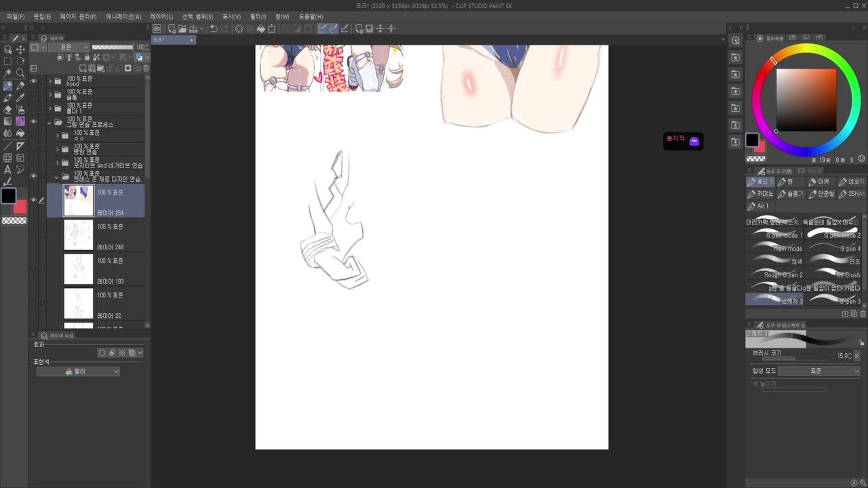Viewport: 868px width, 488px height.
Task: Click the layer opacity 100 stepper
Action: (146, 47)
